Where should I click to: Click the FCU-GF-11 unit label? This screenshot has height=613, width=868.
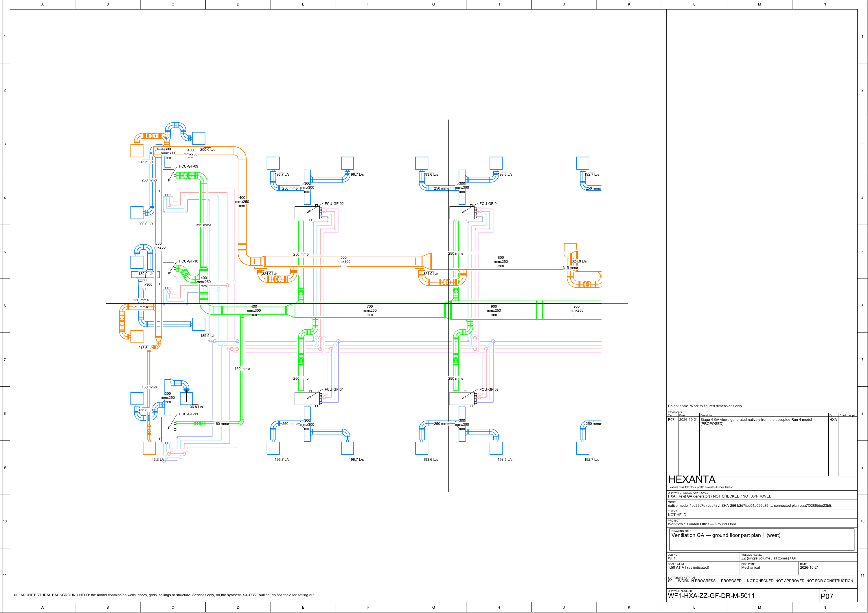(188, 414)
